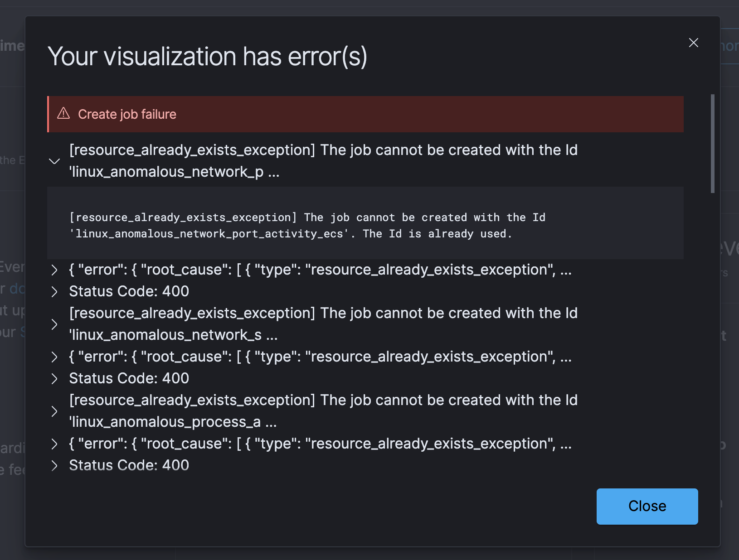Click the dialog title 'Your visualization has error(s)'

tap(209, 56)
